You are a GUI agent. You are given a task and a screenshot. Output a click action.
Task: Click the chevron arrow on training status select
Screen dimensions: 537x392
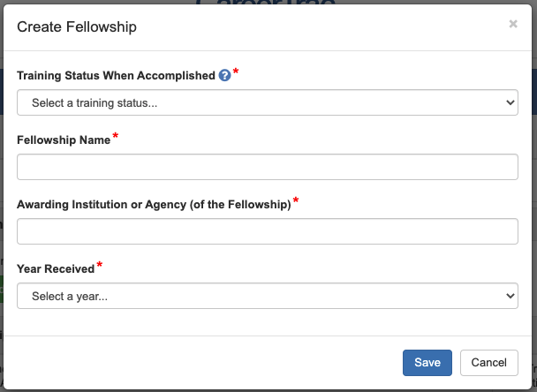pyautogui.click(x=510, y=102)
